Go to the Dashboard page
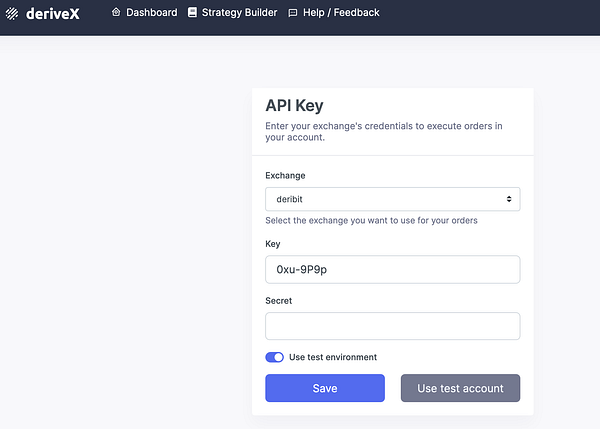Viewport: 600px width, 429px height. click(151, 13)
